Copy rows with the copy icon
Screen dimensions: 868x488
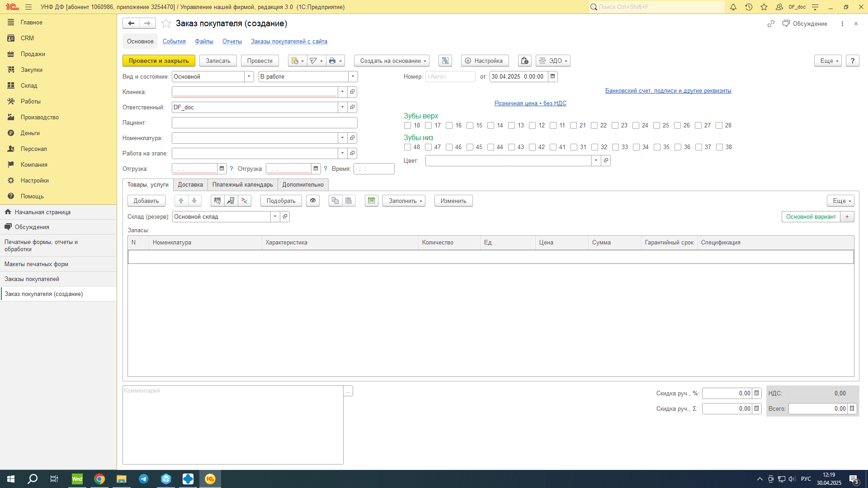(335, 201)
